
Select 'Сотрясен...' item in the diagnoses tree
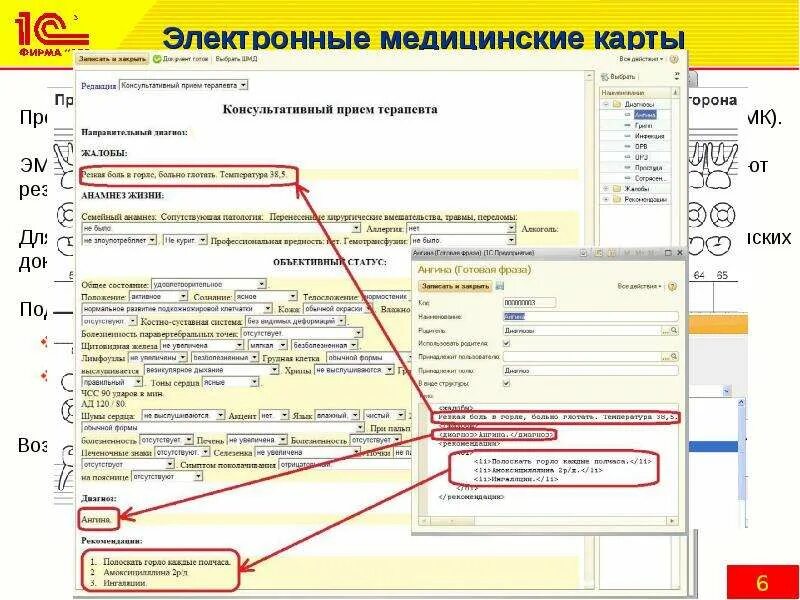pyautogui.click(x=651, y=179)
